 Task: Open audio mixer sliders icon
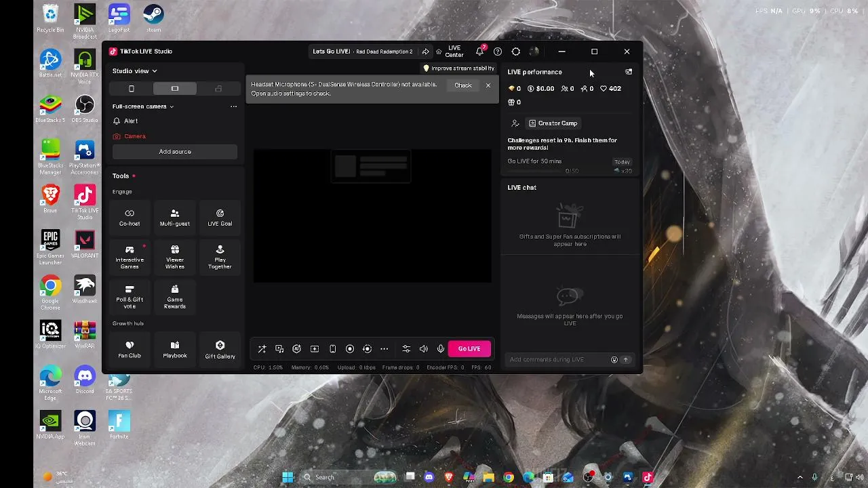click(x=406, y=348)
